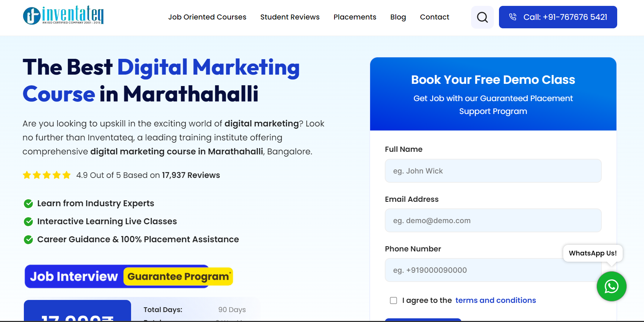
Task: Click green checkmark beside Learn from Industry Experts
Action: (28, 203)
